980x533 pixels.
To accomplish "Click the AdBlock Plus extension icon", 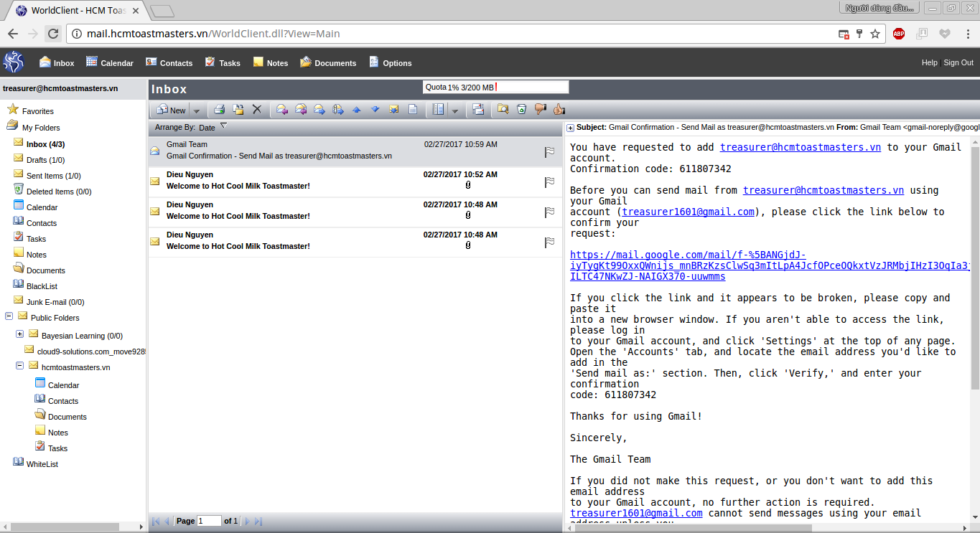I will point(899,34).
